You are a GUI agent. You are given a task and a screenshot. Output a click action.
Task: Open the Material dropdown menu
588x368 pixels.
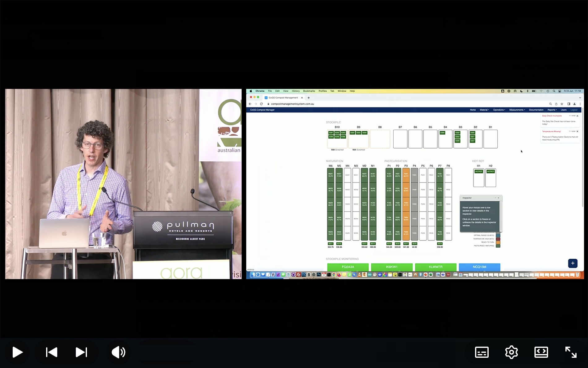(x=484, y=110)
